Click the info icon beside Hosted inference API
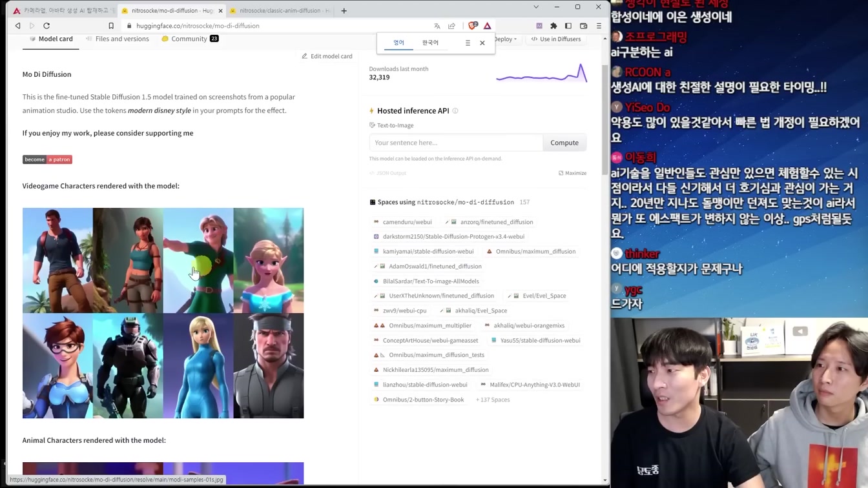The width and height of the screenshot is (868, 488). (455, 111)
